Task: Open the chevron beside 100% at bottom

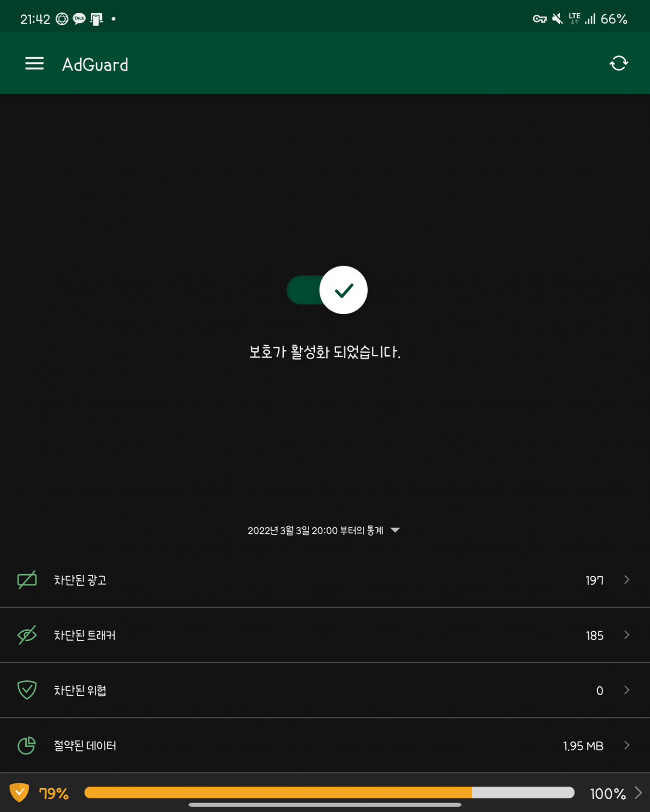Action: (638, 792)
